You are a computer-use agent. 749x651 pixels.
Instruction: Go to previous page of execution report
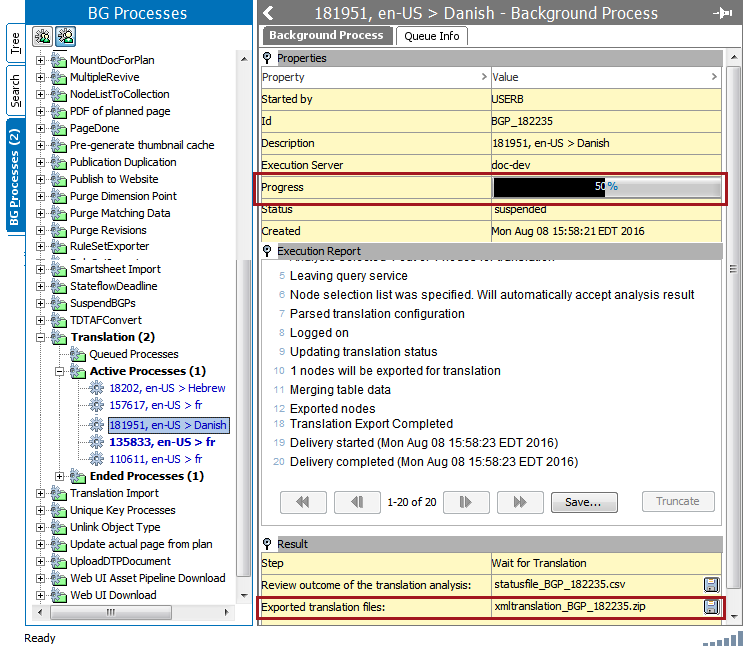tap(357, 502)
